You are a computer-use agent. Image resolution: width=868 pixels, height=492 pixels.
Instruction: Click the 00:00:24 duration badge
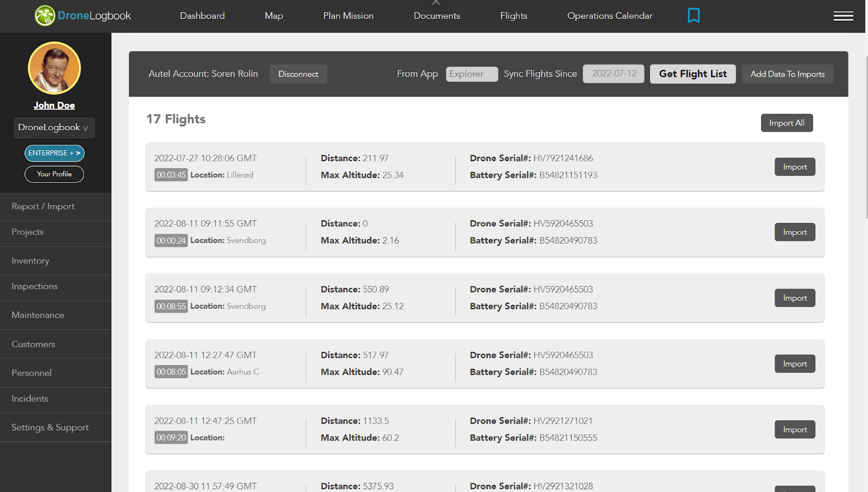(x=171, y=240)
